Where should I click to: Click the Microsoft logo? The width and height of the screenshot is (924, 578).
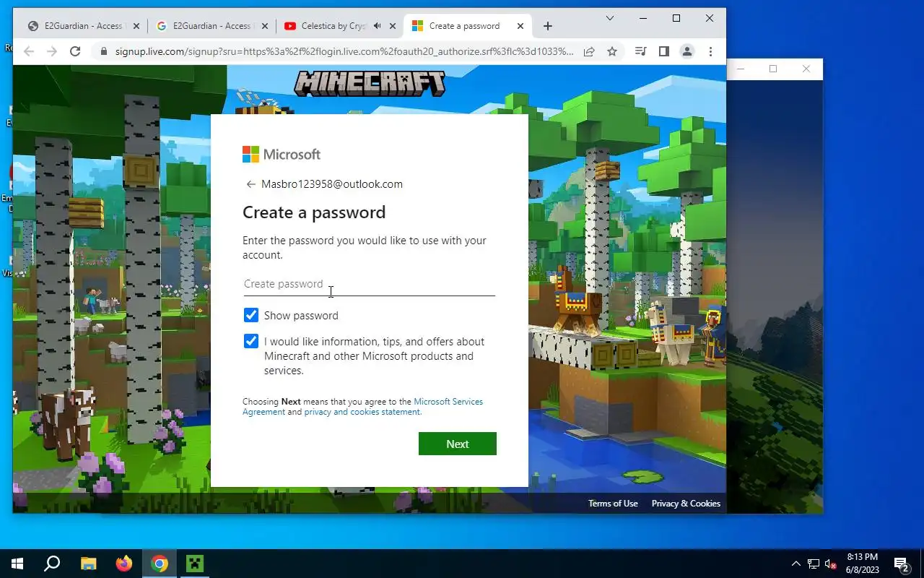pyautogui.click(x=282, y=154)
